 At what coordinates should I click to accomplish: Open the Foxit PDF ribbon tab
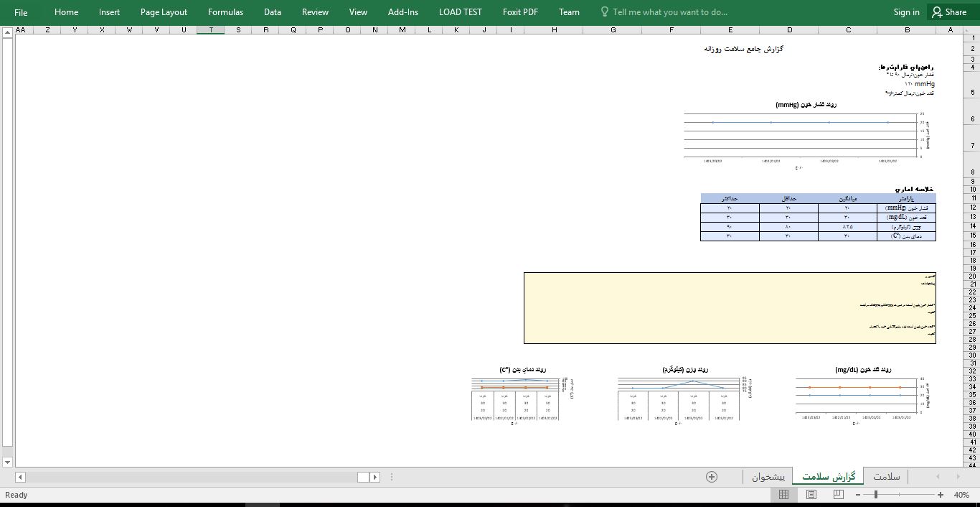520,12
